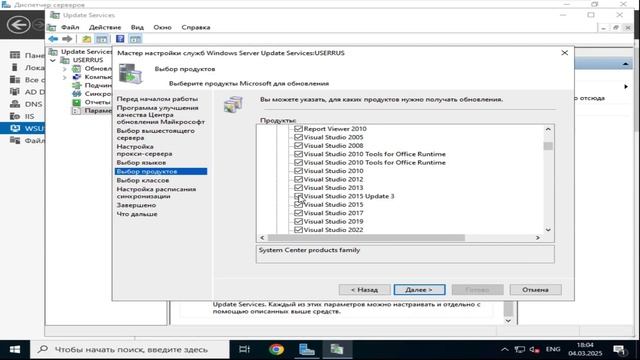This screenshot has width=640, height=360.
Task: Open the Файл menu
Action: coord(70,27)
